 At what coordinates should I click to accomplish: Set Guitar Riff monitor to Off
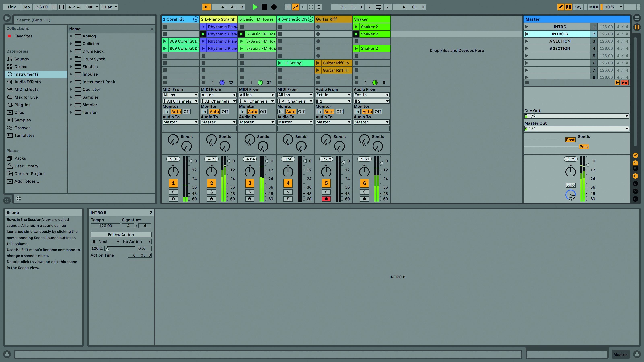(x=340, y=112)
